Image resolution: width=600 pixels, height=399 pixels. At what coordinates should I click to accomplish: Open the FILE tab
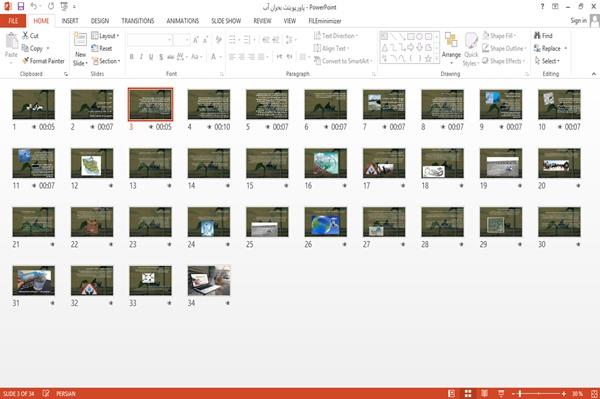(13, 21)
